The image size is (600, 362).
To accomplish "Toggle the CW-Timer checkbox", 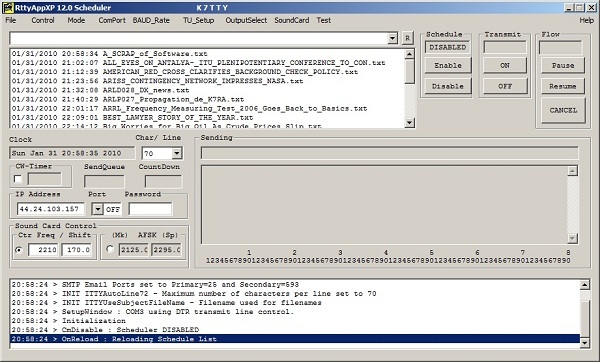I will [18, 179].
